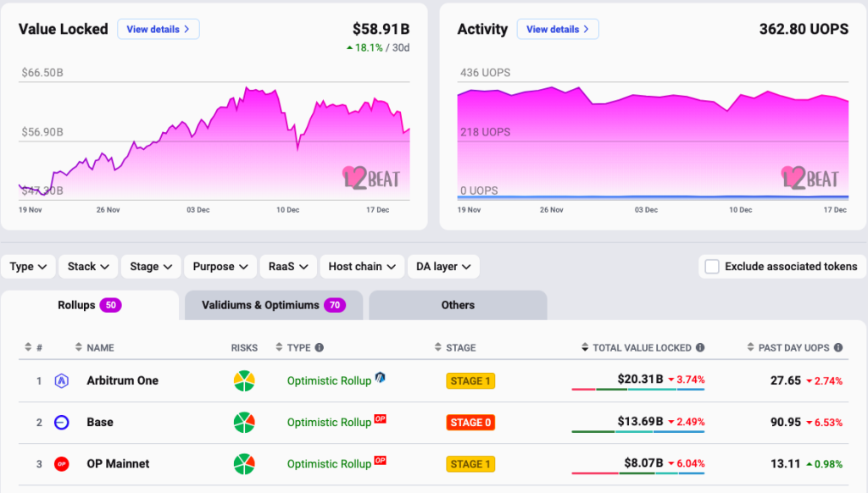Click OP Mainnet STAGE 1 badge
The image size is (868, 493).
(470, 463)
